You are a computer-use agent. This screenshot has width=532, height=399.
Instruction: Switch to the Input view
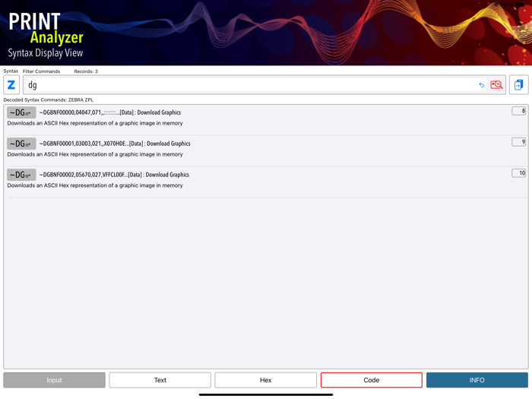[54, 380]
